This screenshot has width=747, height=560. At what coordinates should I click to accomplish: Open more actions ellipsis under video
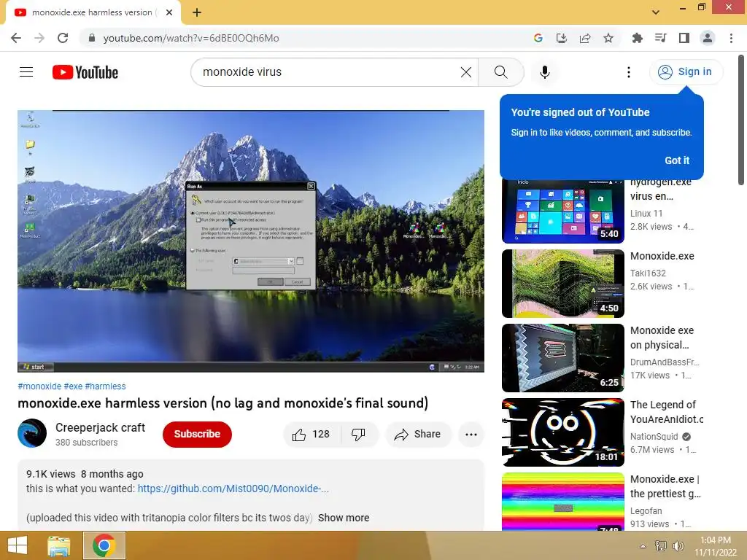coord(471,435)
